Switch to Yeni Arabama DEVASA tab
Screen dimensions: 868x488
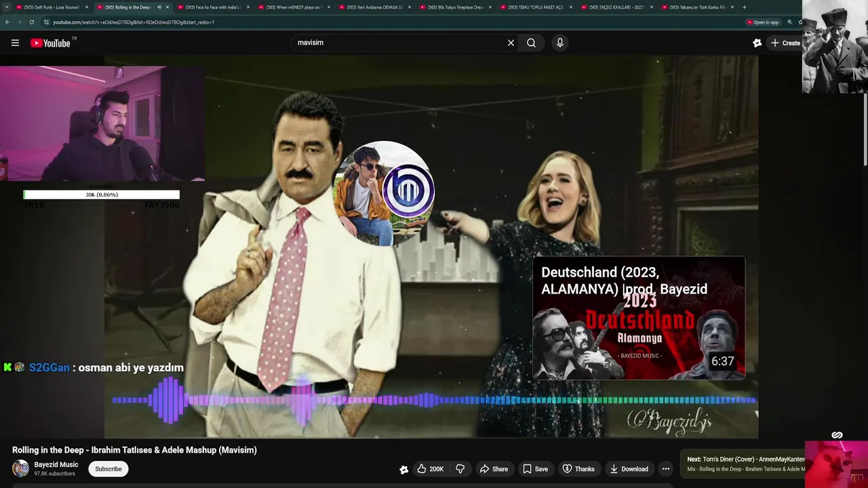374,7
